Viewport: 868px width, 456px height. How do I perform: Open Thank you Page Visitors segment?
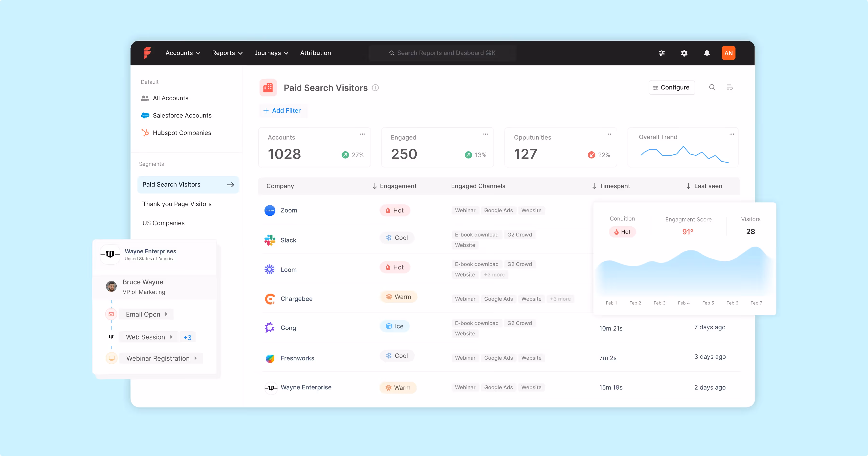click(x=177, y=204)
